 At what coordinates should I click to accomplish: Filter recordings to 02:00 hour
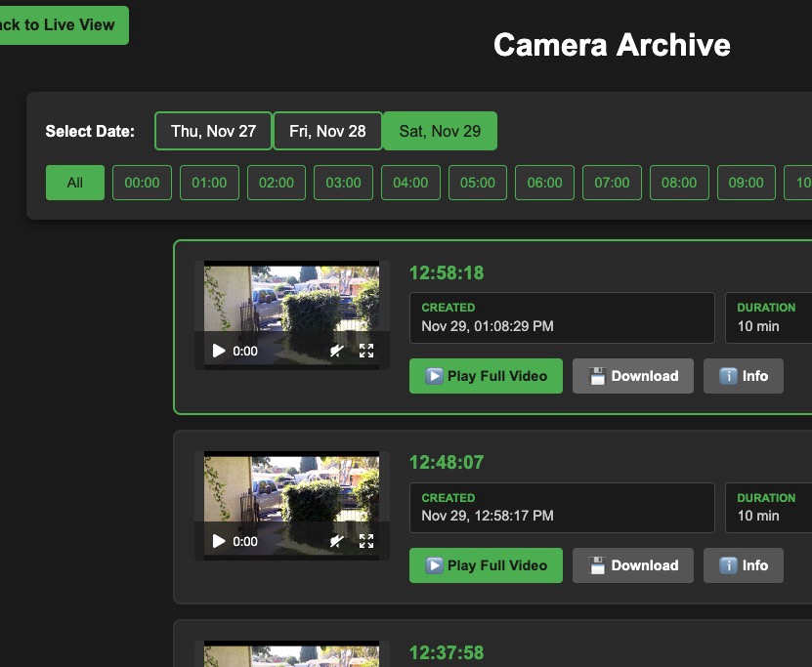(x=277, y=183)
